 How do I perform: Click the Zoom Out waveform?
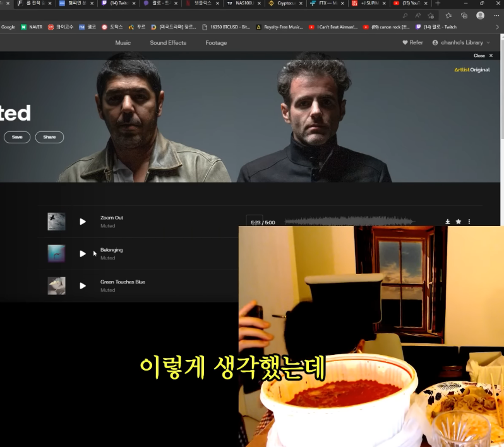click(x=350, y=221)
